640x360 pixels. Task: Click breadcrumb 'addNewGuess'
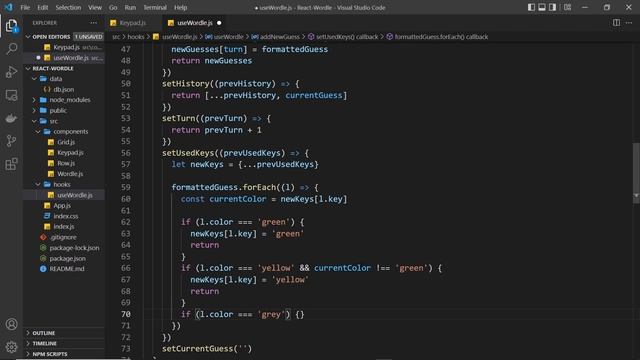click(x=280, y=37)
